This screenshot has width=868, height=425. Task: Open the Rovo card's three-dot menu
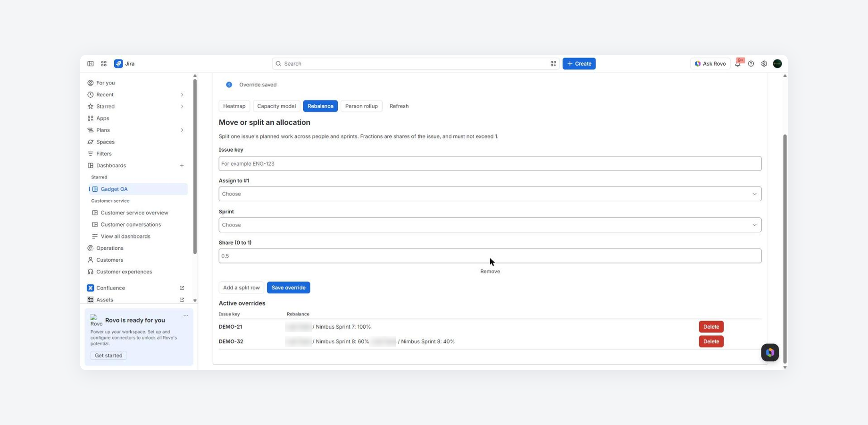coord(186,316)
